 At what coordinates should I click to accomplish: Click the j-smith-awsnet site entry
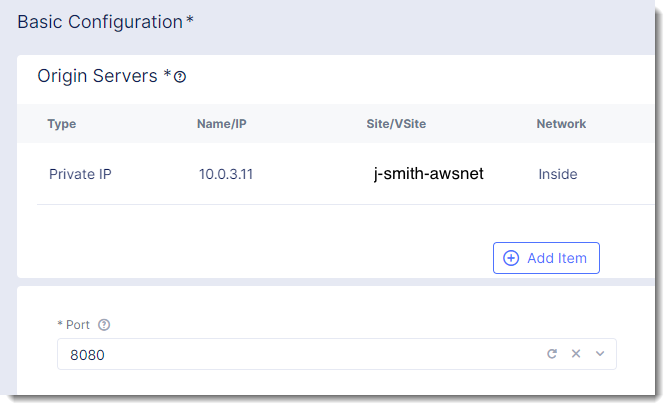(428, 174)
